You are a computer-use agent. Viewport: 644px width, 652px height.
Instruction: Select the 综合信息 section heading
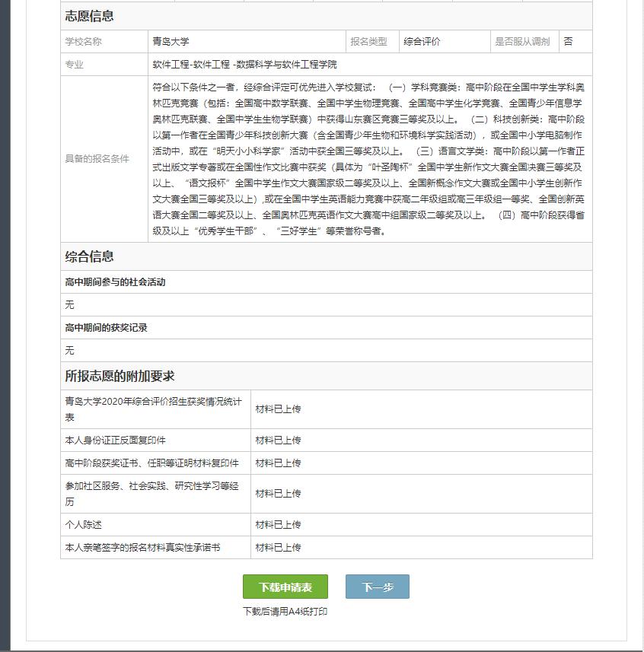(90, 256)
